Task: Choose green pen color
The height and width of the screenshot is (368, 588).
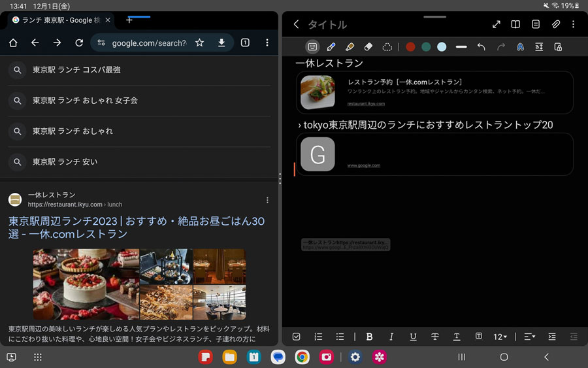Action: [426, 47]
